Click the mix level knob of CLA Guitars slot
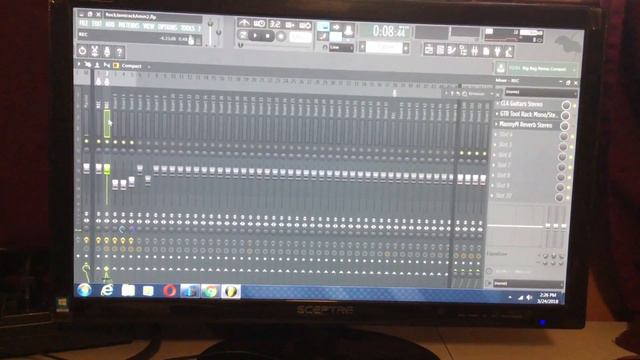 click(566, 105)
